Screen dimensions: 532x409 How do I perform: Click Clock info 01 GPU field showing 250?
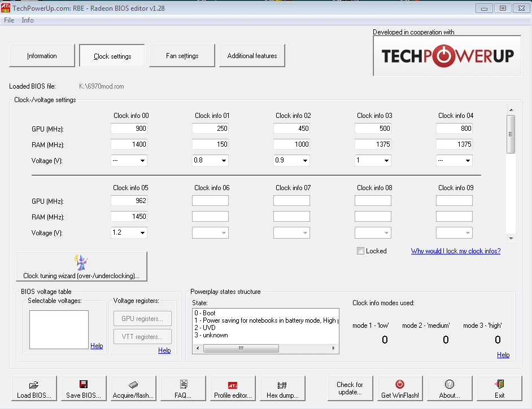click(x=210, y=129)
